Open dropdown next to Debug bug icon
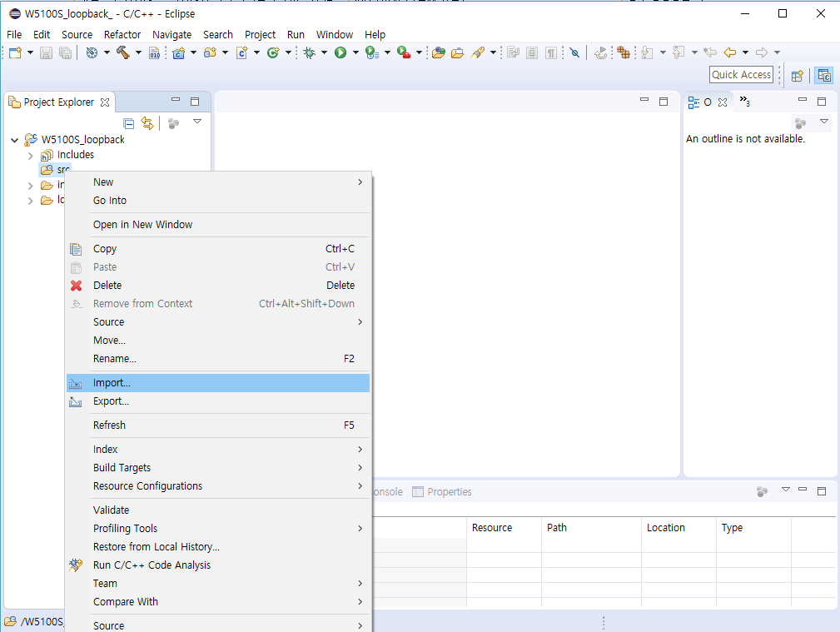This screenshot has height=632, width=840. click(324, 52)
